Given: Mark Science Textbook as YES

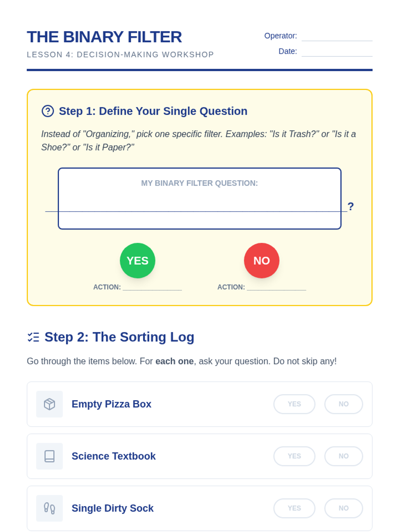Looking at the screenshot, I should [x=294, y=456].
